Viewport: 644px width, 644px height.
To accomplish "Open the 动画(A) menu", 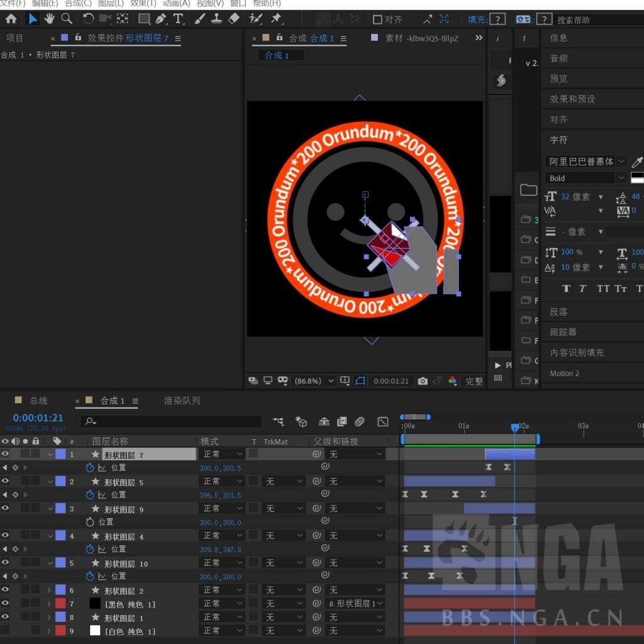I will tap(177, 4).
